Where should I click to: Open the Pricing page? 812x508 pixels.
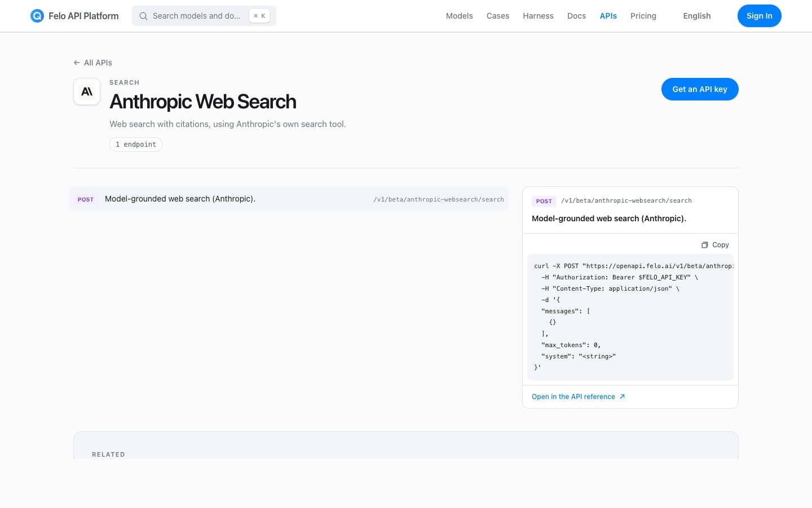[x=643, y=16]
